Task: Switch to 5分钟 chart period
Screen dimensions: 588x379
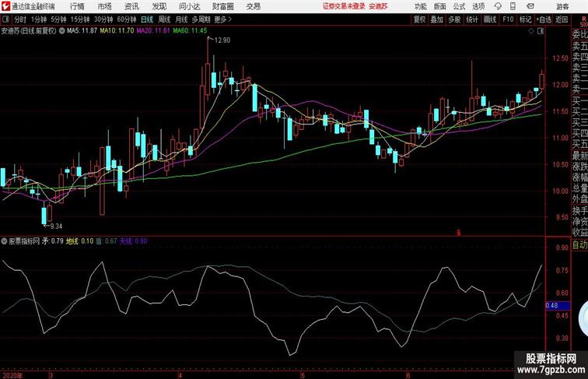Action: (x=58, y=19)
